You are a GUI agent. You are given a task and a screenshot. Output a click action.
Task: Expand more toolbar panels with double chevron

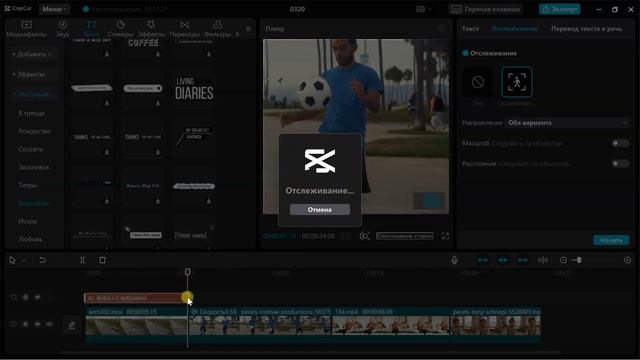[248, 29]
